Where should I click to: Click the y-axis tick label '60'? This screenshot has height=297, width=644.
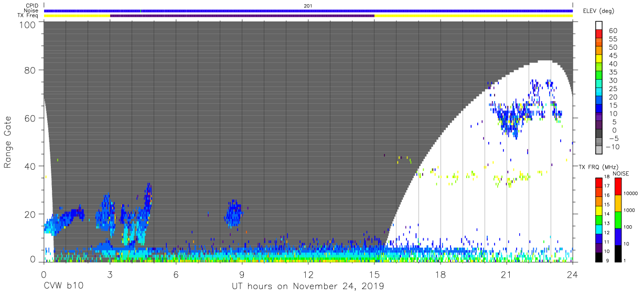[30, 118]
